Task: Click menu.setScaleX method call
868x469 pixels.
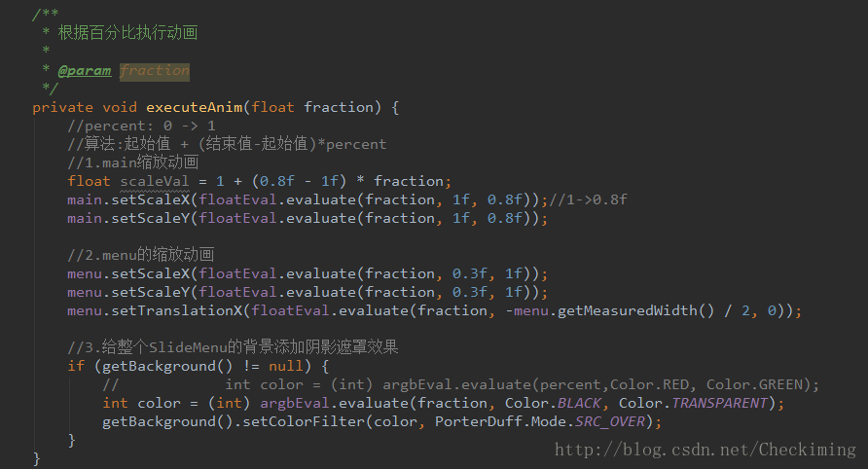Action: point(129,273)
